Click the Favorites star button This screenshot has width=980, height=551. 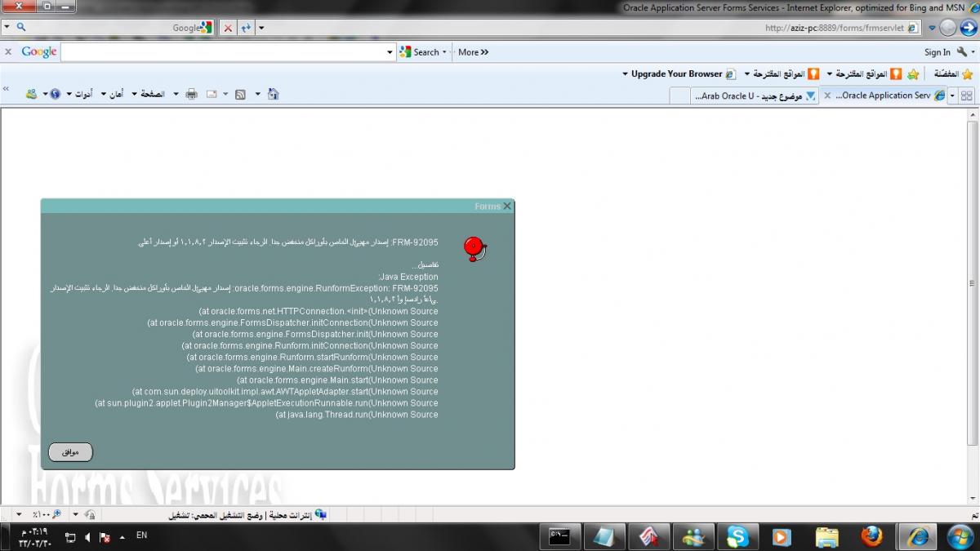(968, 74)
